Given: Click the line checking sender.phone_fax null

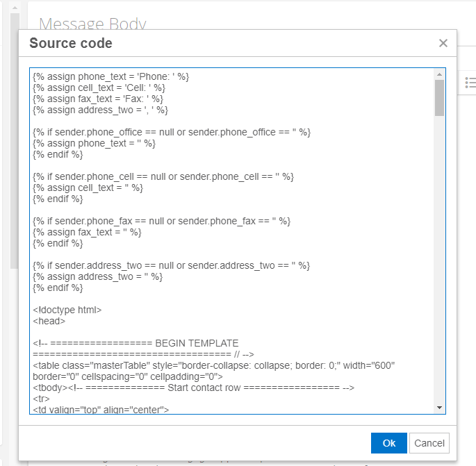Looking at the screenshot, I should coord(161,221).
